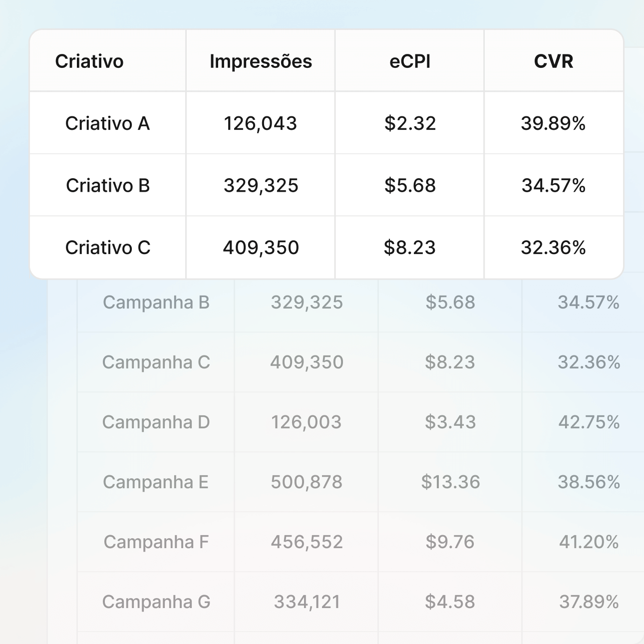The image size is (644, 644).
Task: Click the Criativo B row label
Action: (x=108, y=186)
